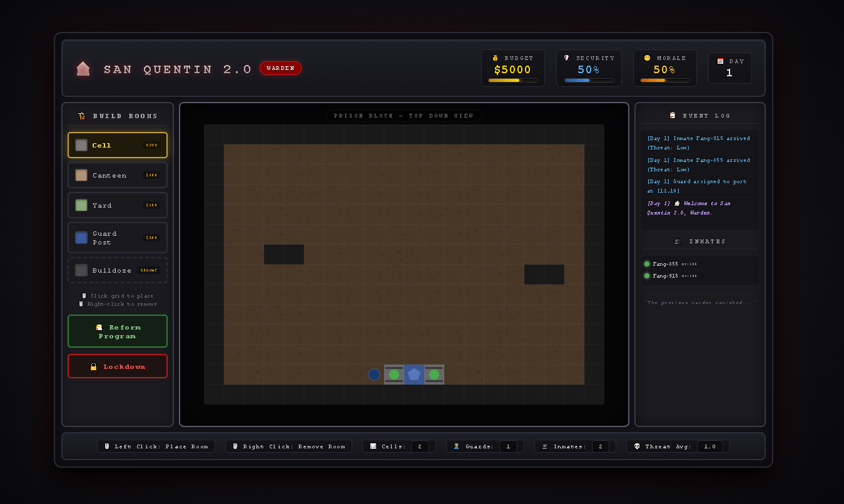Click the construction icon beside Build Rooms
The width and height of the screenshot is (844, 504).
[x=81, y=116]
